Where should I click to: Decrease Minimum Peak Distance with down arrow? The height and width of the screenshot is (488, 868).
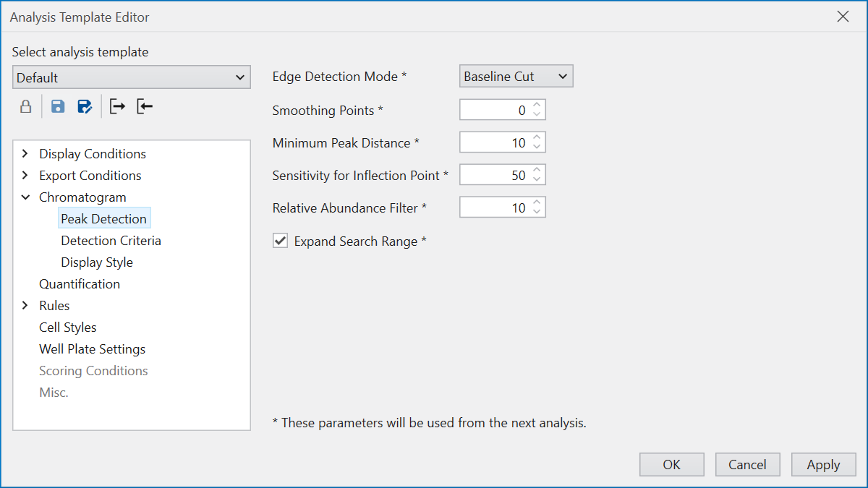tap(537, 147)
